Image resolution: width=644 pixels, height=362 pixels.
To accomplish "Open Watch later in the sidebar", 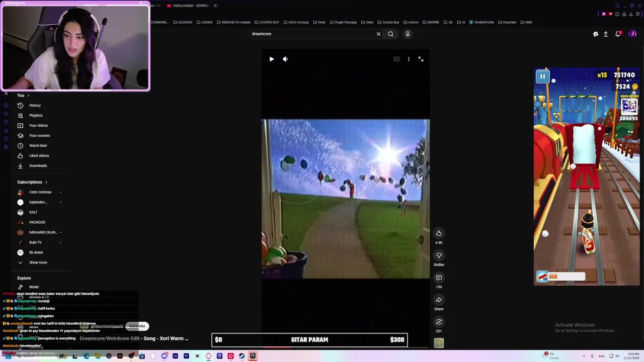I will click(x=38, y=145).
